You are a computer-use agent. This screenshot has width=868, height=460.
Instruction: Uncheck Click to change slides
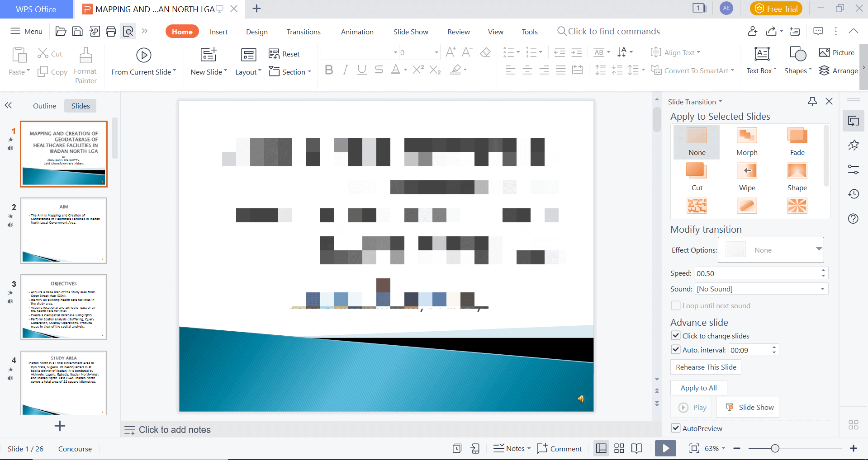[x=675, y=335]
